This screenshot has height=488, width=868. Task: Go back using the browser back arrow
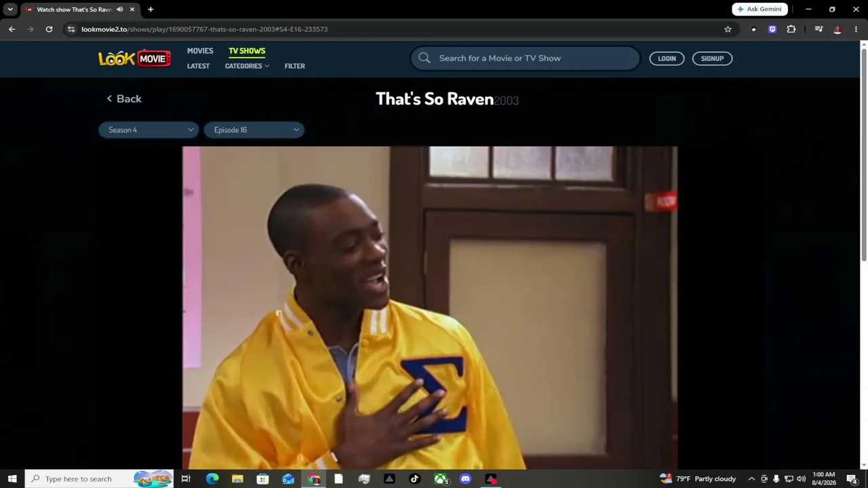click(12, 29)
